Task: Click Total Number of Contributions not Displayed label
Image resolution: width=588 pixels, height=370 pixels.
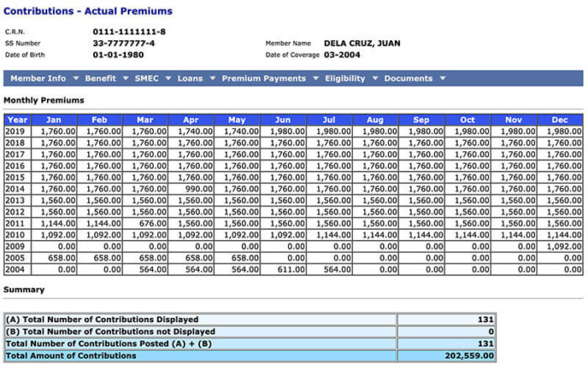Action: (111, 331)
